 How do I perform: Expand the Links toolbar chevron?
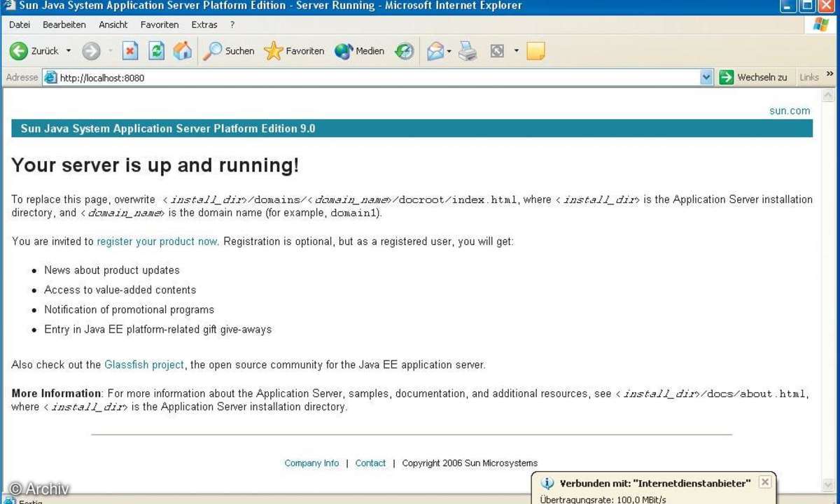click(x=830, y=75)
